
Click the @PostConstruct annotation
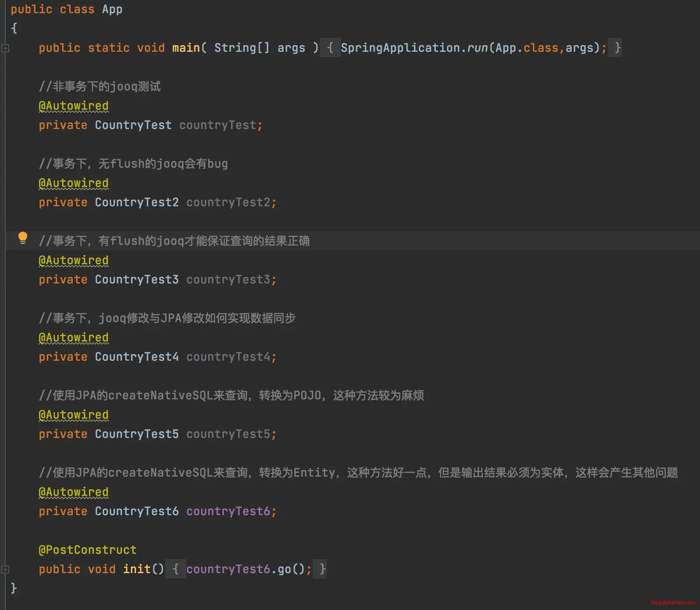(87, 550)
